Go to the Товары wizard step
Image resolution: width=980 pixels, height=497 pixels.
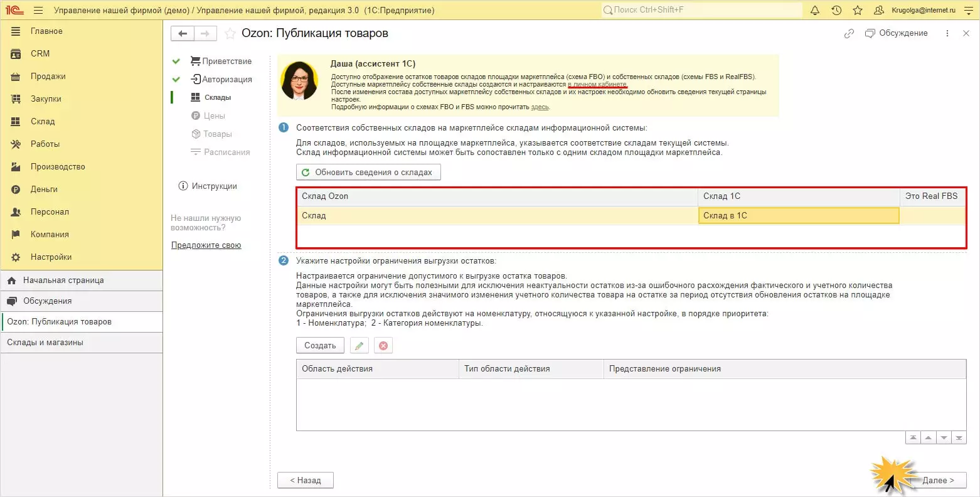click(x=211, y=134)
